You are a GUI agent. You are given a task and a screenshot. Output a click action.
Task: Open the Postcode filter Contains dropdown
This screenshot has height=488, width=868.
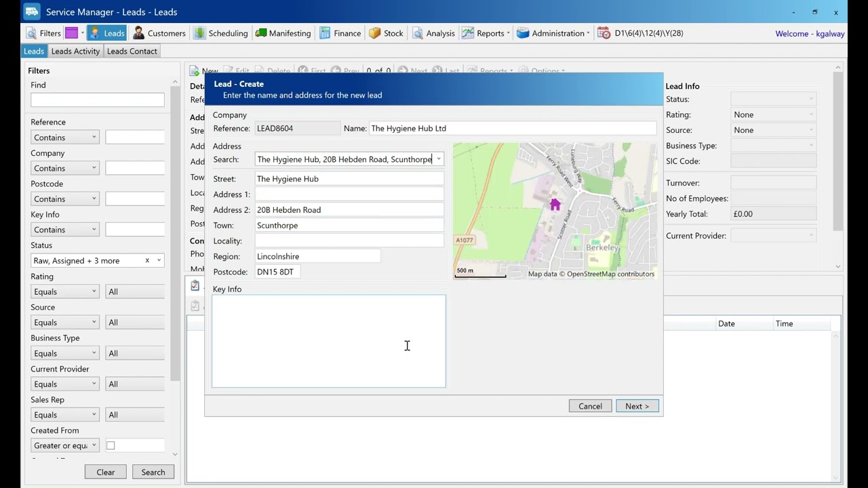pyautogui.click(x=65, y=199)
